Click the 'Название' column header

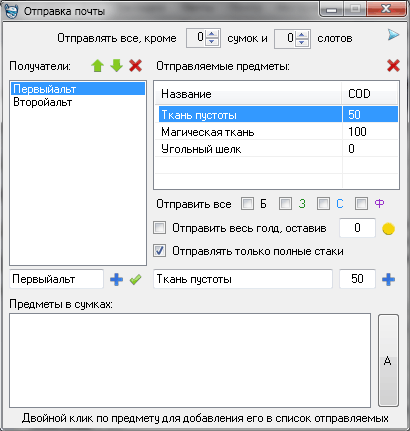249,94
